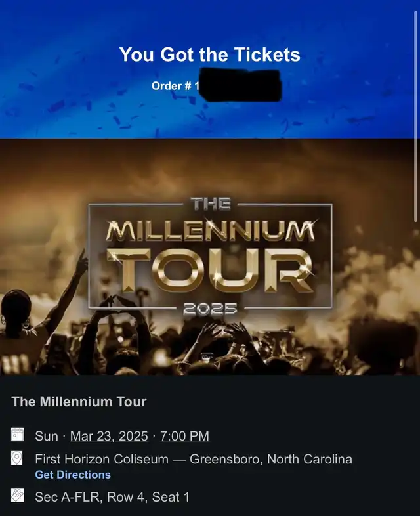420x516 pixels.
Task: Click the calendar icon beside the event date
Action: 18,435
